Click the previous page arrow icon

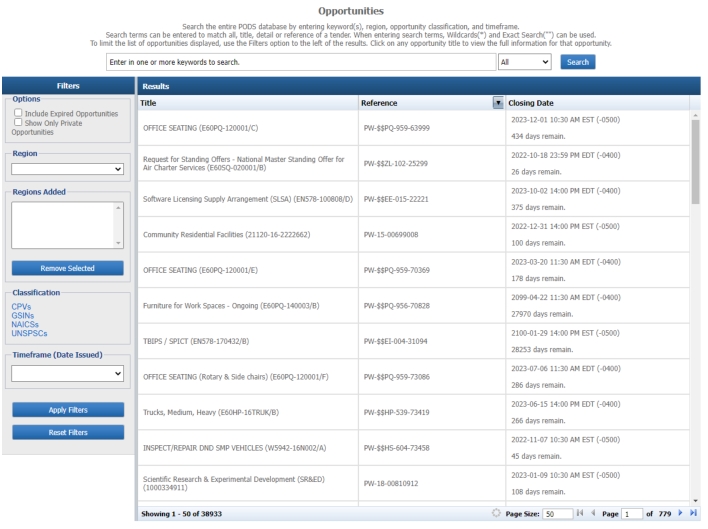pyautogui.click(x=593, y=513)
